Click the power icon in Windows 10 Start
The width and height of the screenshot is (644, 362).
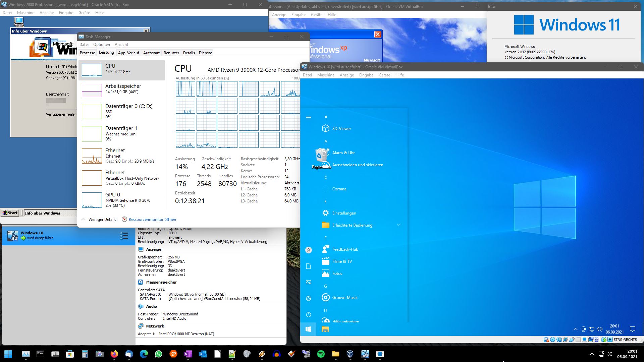coord(309,314)
